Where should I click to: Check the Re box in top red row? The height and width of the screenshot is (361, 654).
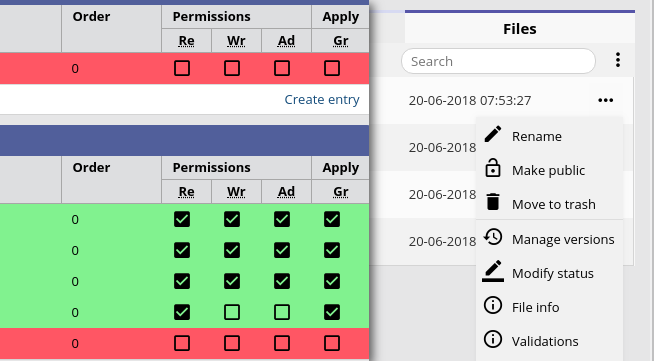(182, 68)
